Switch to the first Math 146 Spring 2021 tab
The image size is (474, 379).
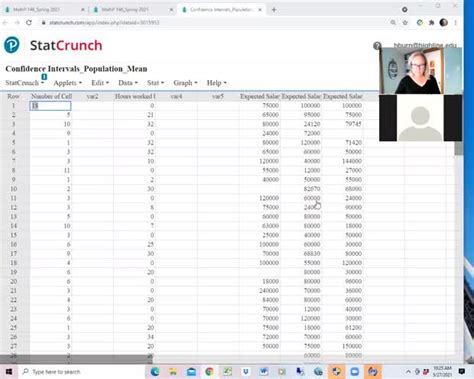coord(43,10)
